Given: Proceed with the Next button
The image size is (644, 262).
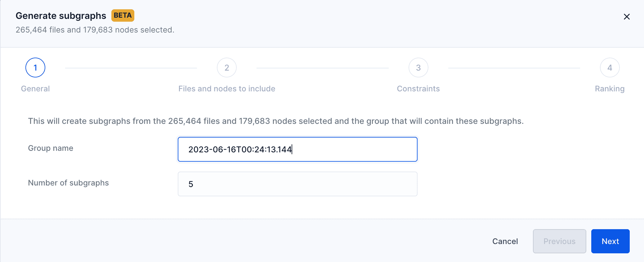Looking at the screenshot, I should pos(610,241).
